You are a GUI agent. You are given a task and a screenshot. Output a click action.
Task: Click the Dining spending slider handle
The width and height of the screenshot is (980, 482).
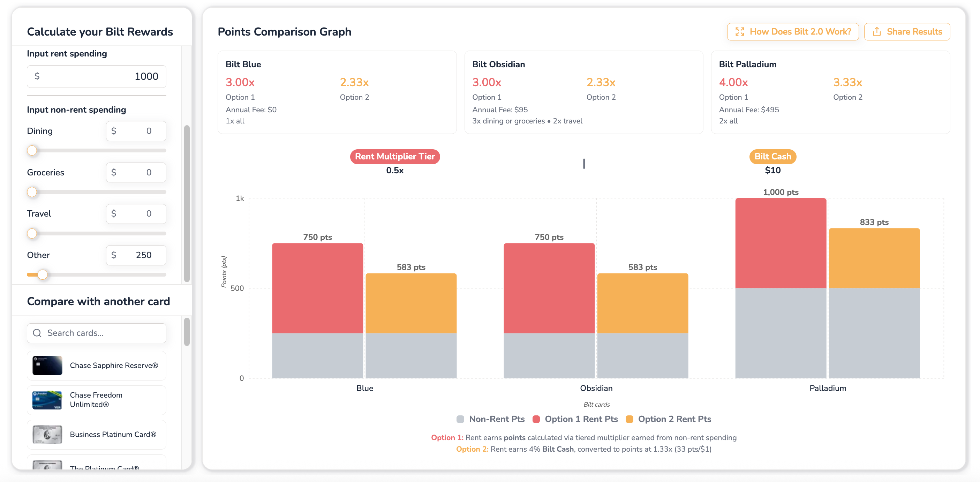click(32, 151)
